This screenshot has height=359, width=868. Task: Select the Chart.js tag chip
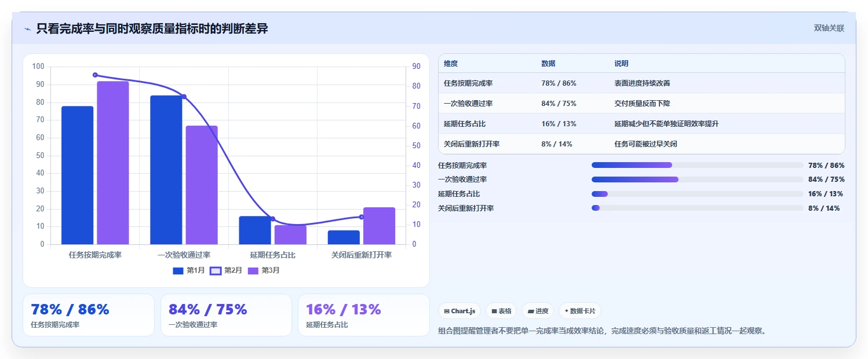[459, 311]
